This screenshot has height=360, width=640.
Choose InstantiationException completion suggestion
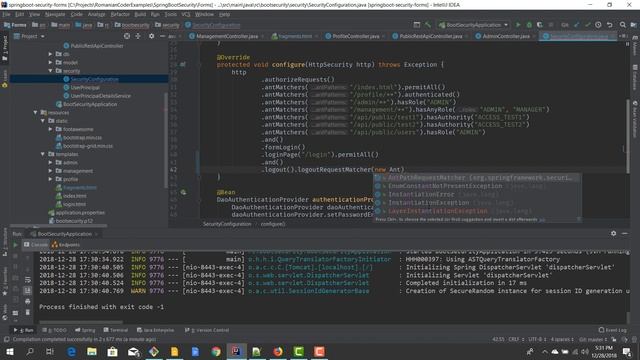[x=477, y=203]
